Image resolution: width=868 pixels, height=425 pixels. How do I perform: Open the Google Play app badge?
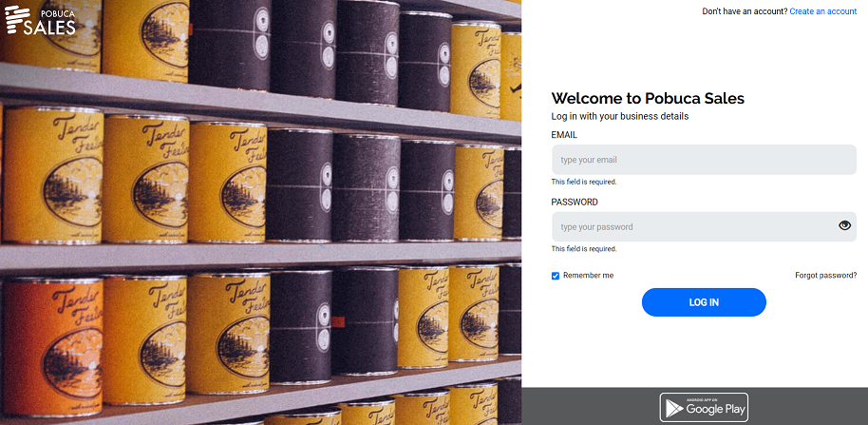point(704,407)
